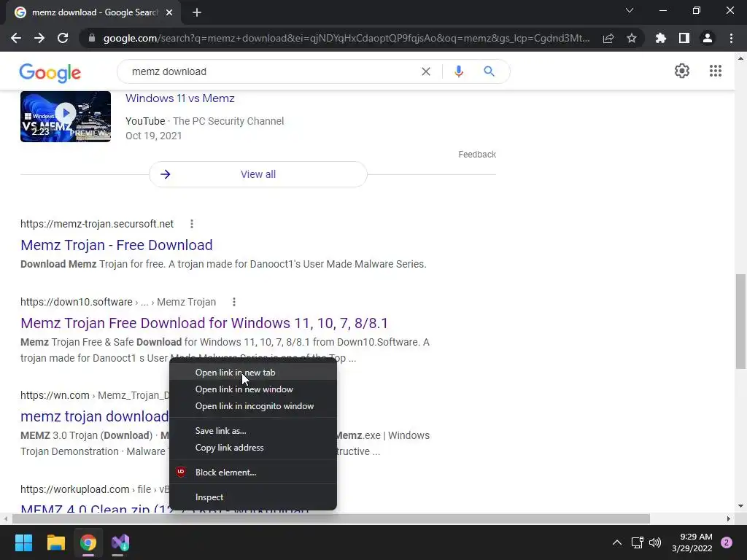Click the https://workupload.com result URL

(x=75, y=489)
